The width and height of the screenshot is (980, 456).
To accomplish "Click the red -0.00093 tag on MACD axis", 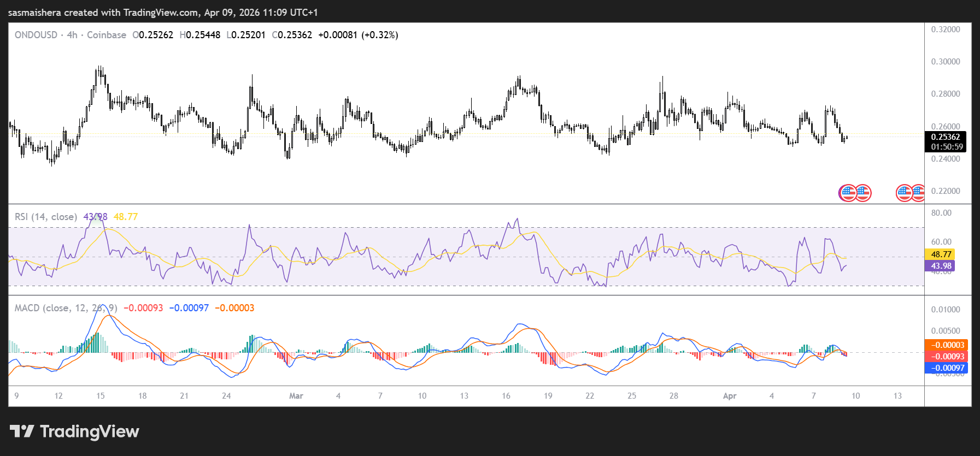I will click(946, 357).
